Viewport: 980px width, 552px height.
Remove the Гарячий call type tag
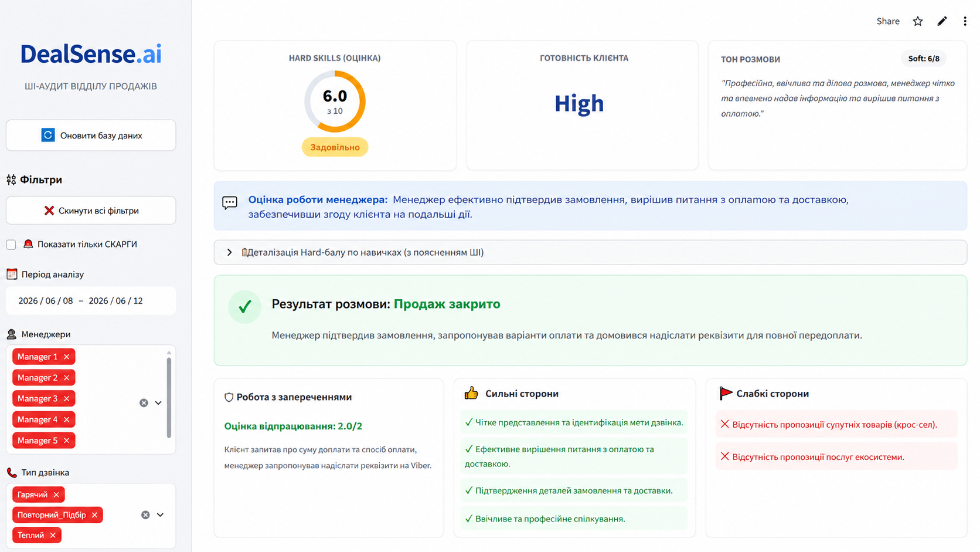click(x=56, y=495)
